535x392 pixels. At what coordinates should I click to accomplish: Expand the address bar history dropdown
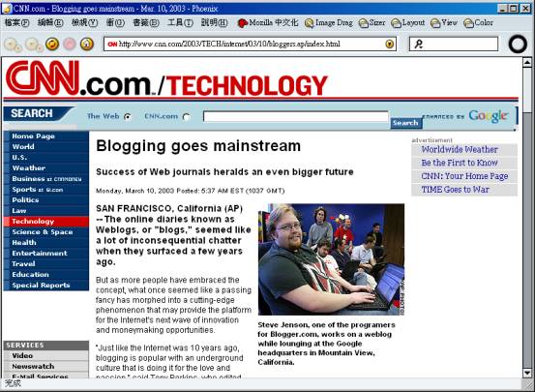pos(389,45)
